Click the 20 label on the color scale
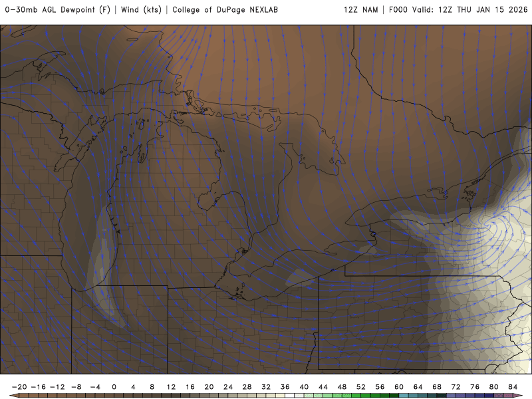The width and height of the screenshot is (532, 399). tap(209, 387)
